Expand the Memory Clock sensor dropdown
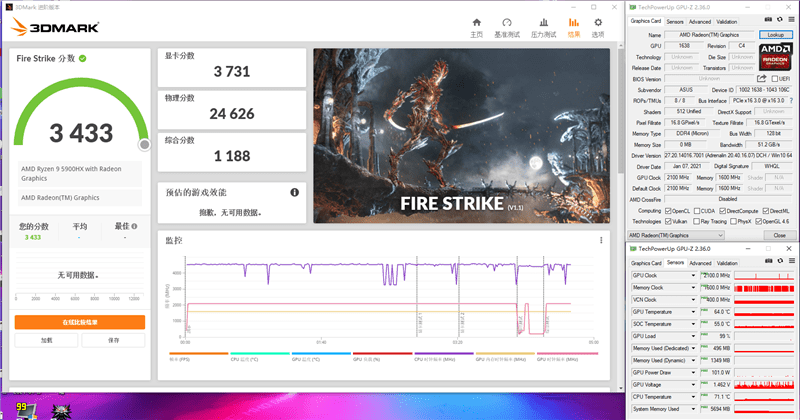Screen dimensions: 800x420 click(693, 288)
